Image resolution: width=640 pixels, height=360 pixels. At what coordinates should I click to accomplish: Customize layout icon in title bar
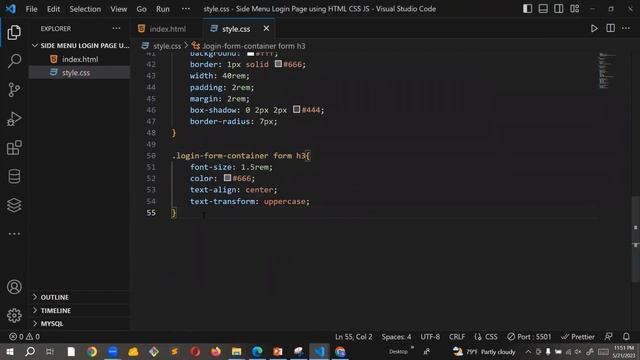574,9
